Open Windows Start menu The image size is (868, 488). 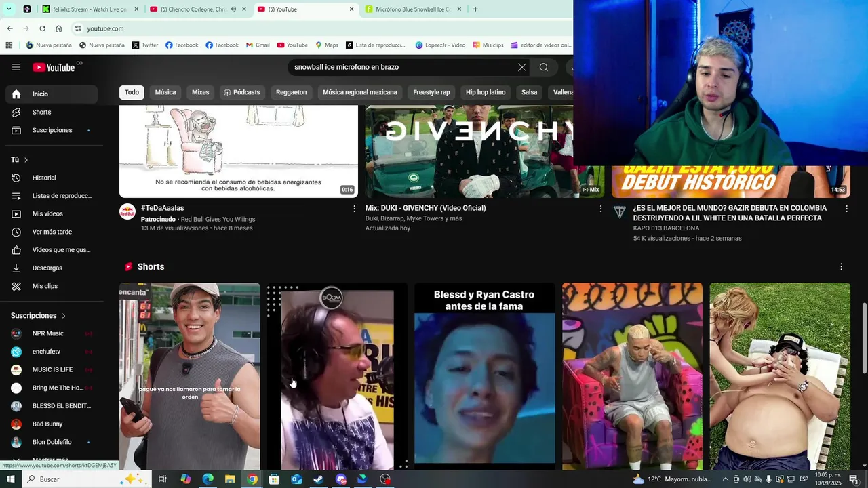[10, 479]
